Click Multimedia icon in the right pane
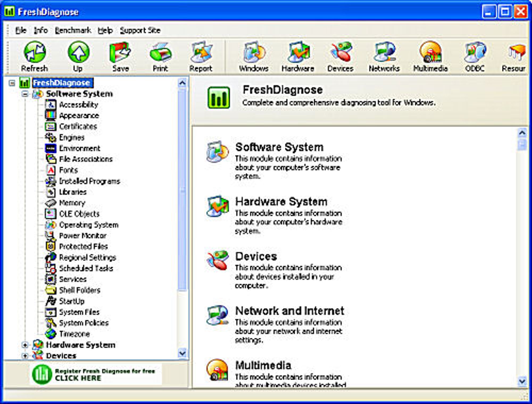Screen dimensions: 532x404 click(x=218, y=370)
